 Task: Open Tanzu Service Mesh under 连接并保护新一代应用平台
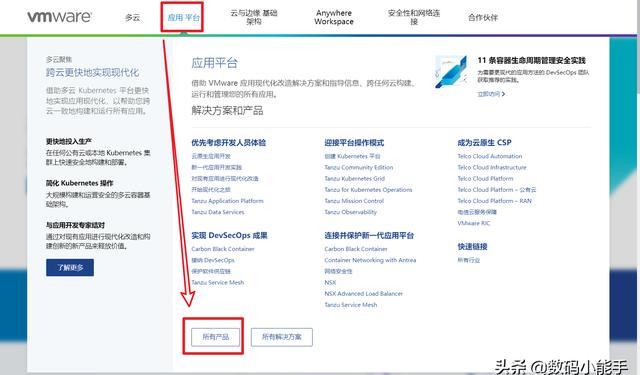[351, 305]
